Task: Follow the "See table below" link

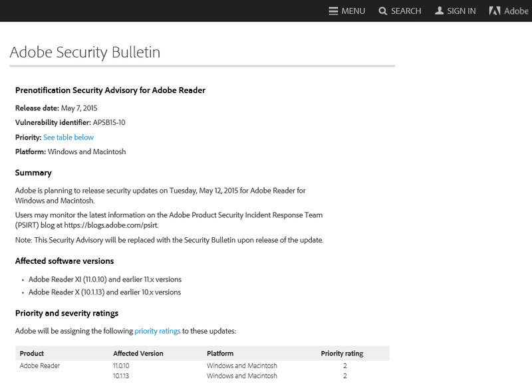Action: click(x=68, y=138)
